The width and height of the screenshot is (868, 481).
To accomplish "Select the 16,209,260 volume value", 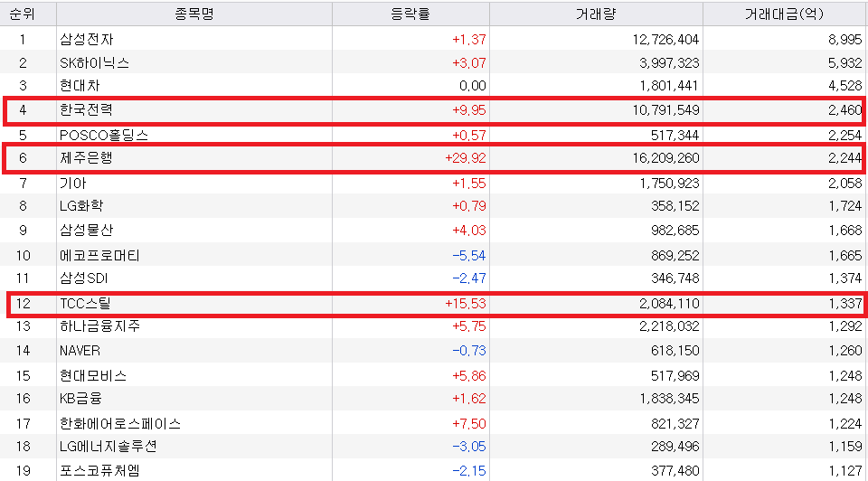I will [x=666, y=158].
